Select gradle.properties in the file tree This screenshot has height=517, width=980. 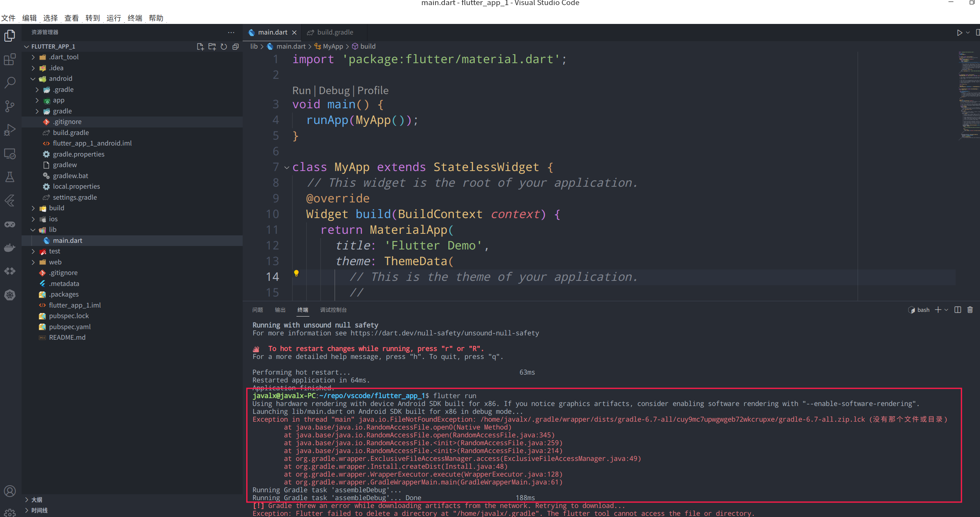132,154
